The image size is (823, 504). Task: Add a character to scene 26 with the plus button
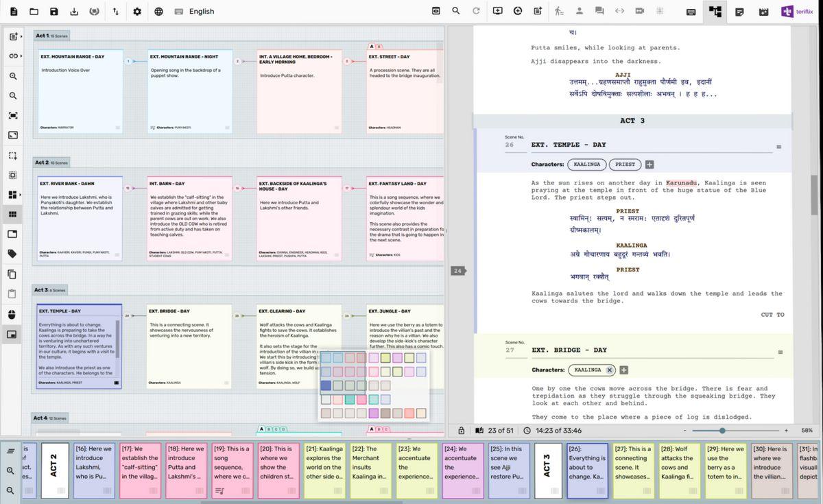click(x=649, y=165)
